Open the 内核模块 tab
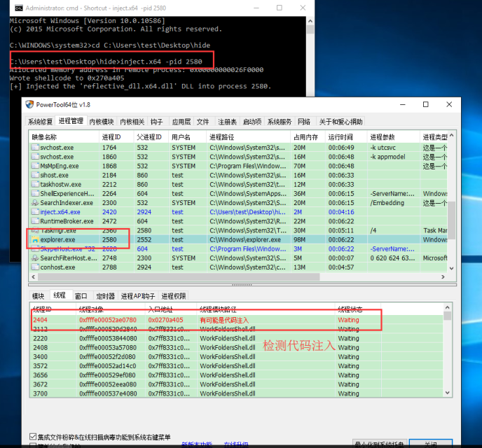 click(102, 122)
